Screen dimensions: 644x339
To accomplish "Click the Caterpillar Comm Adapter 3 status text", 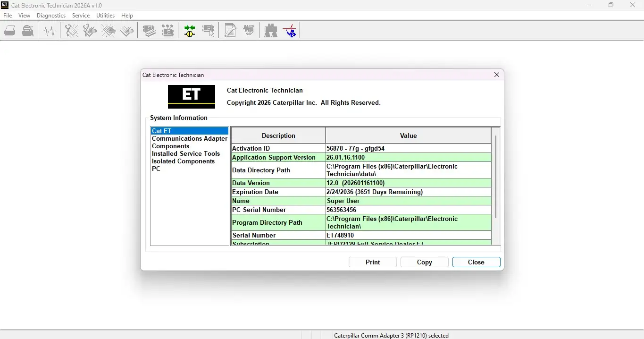I will coord(391,335).
